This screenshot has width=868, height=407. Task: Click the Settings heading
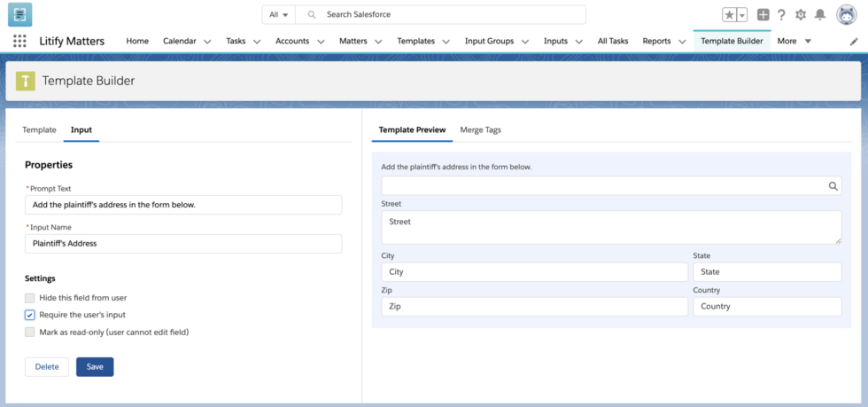40,278
